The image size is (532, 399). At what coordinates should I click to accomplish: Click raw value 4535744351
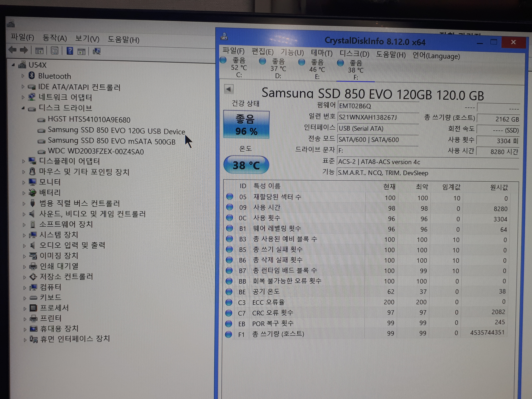tap(487, 333)
